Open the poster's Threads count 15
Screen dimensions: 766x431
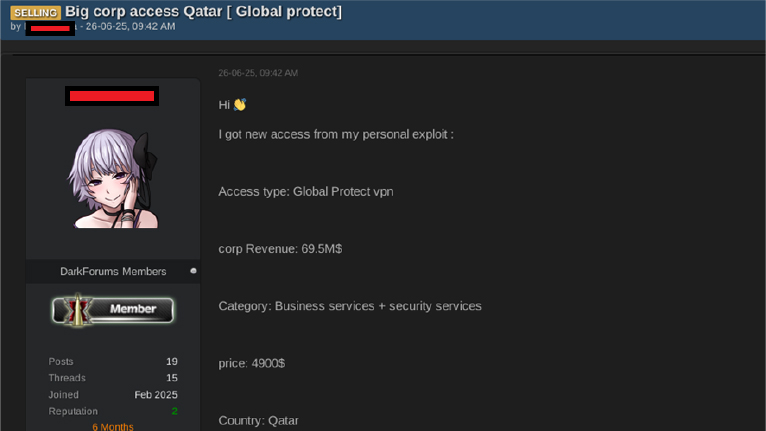click(171, 378)
